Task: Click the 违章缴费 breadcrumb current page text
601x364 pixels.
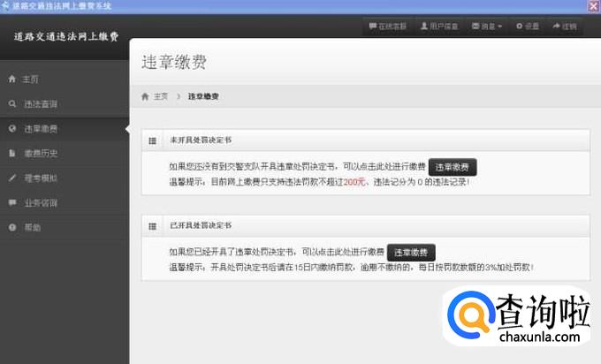Action: (203, 96)
